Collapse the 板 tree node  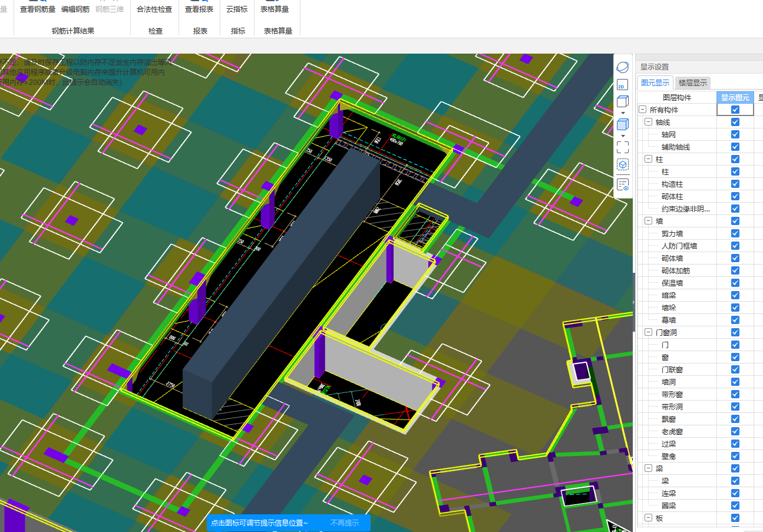coord(648,518)
